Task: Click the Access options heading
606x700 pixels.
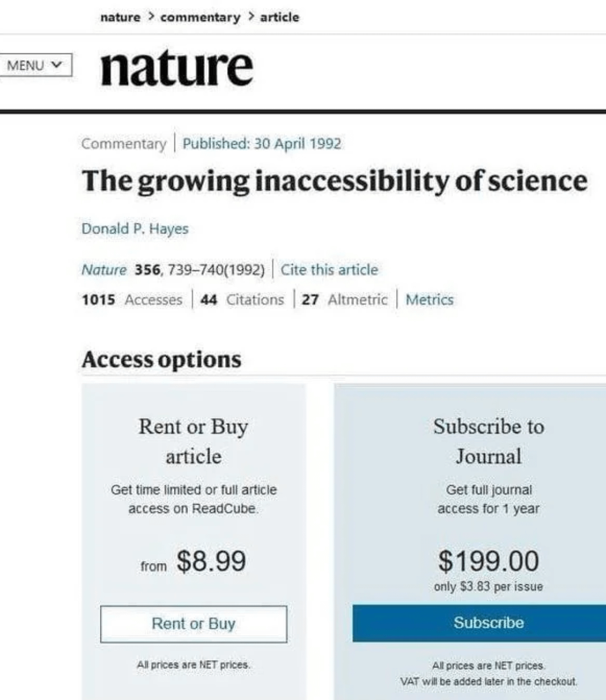Action: tap(162, 360)
